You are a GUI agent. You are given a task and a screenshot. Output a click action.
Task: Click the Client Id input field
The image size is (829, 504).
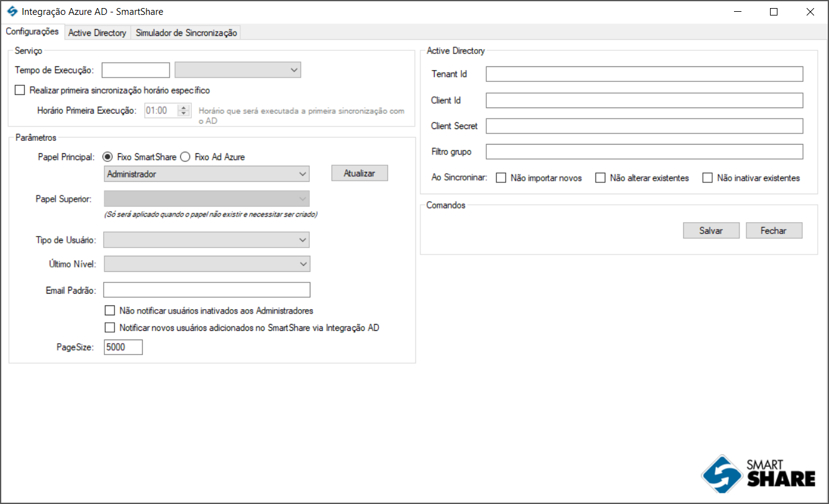[645, 100]
